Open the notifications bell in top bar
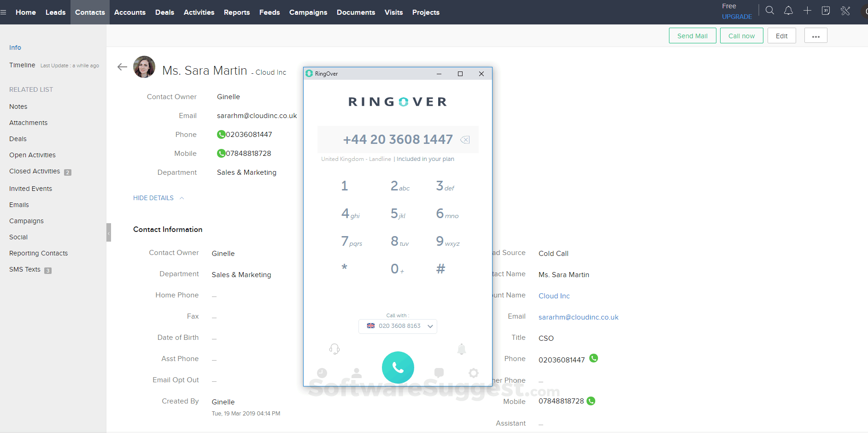 click(788, 10)
